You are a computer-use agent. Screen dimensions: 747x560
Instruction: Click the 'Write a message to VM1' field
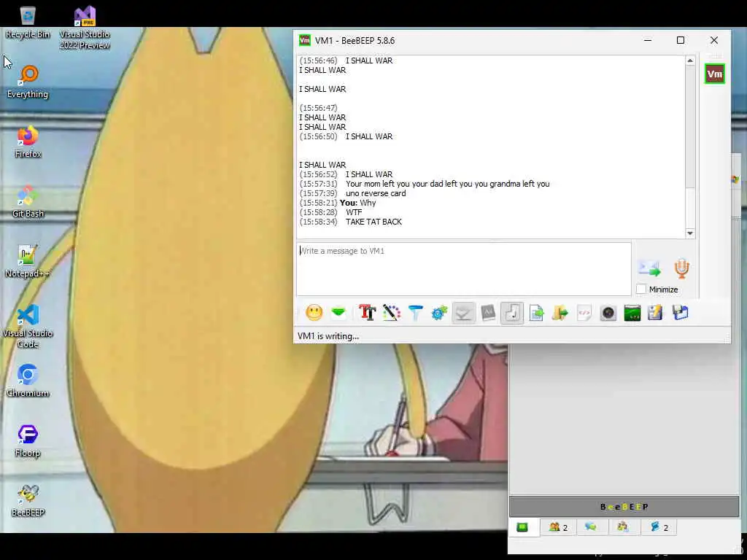pos(464,269)
